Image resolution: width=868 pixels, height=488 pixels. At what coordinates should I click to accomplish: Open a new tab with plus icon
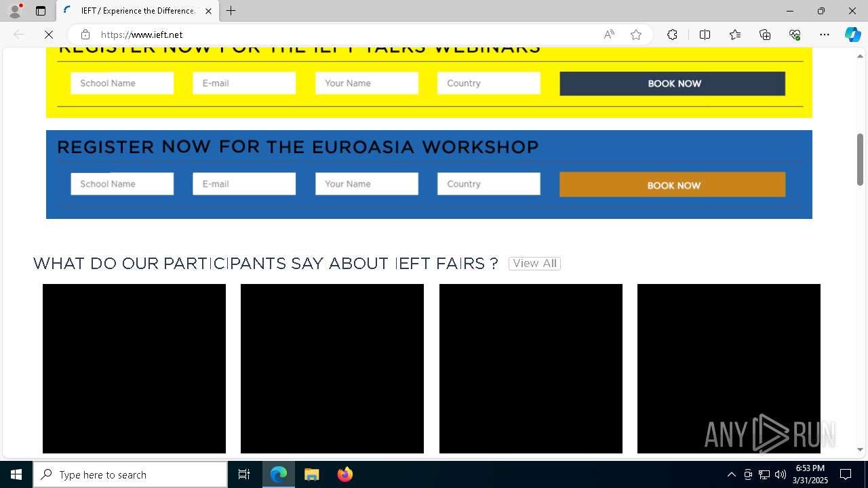tap(231, 11)
